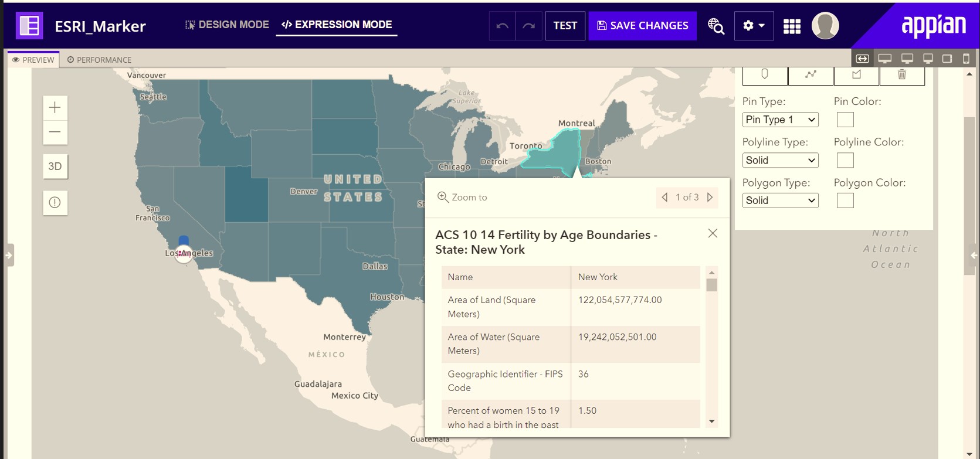This screenshot has height=459, width=980.
Task: Click the TEST button
Action: [565, 26]
